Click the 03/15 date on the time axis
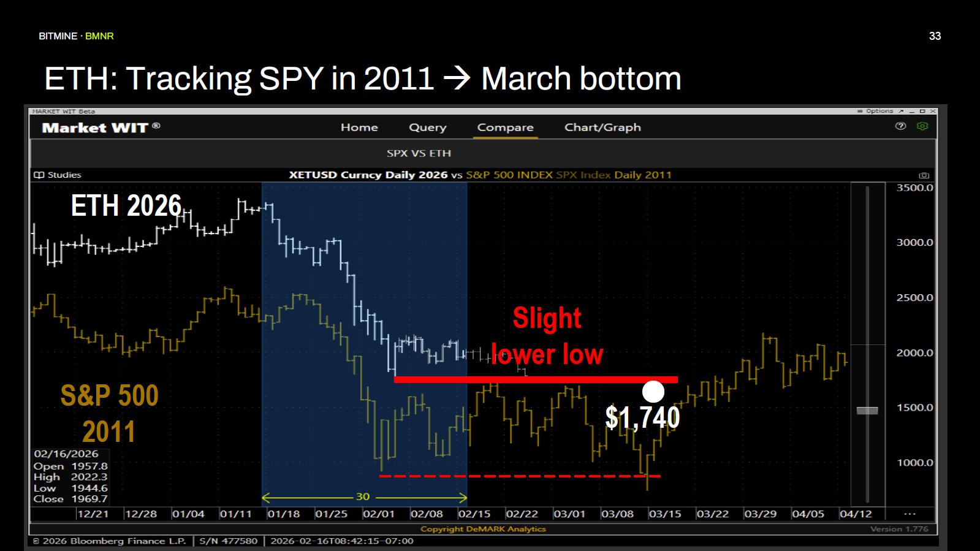Image resolution: width=980 pixels, height=551 pixels. coord(665,514)
